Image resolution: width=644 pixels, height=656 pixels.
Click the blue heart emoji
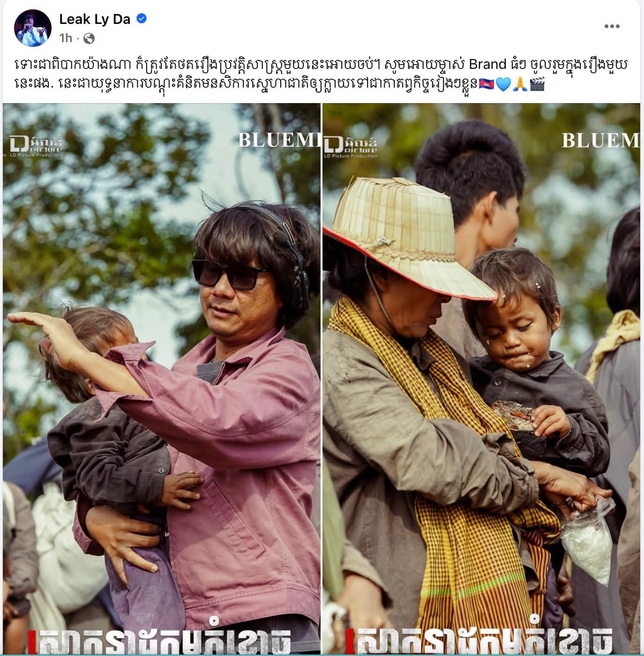(x=503, y=85)
